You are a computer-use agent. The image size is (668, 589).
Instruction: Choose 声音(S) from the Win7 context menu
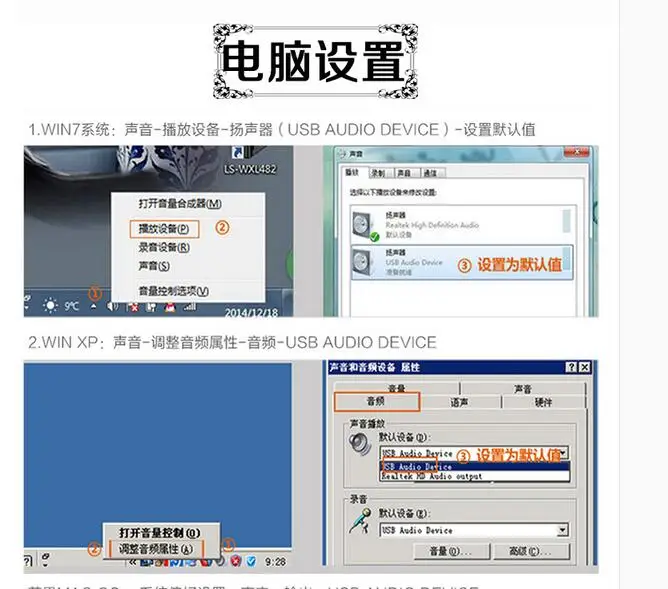[x=154, y=266]
